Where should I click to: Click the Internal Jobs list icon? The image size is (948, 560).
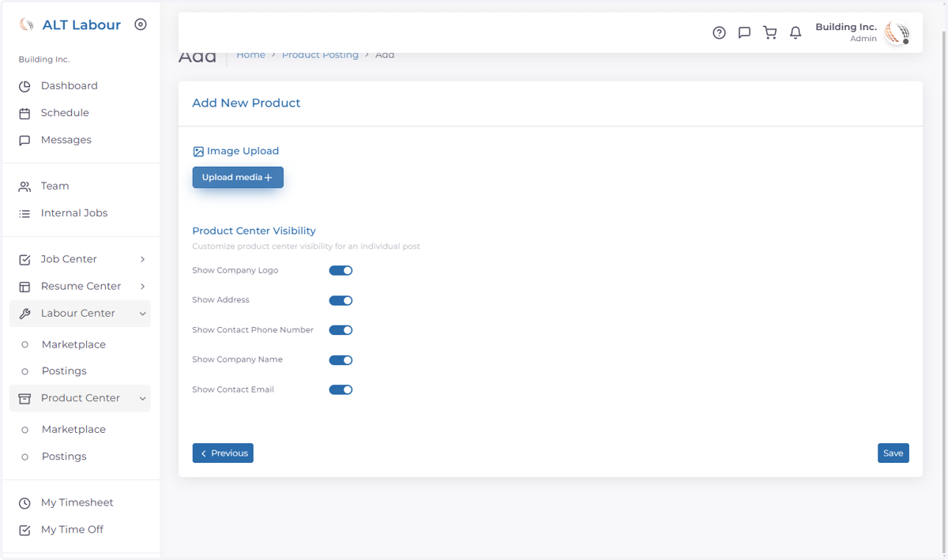24,213
